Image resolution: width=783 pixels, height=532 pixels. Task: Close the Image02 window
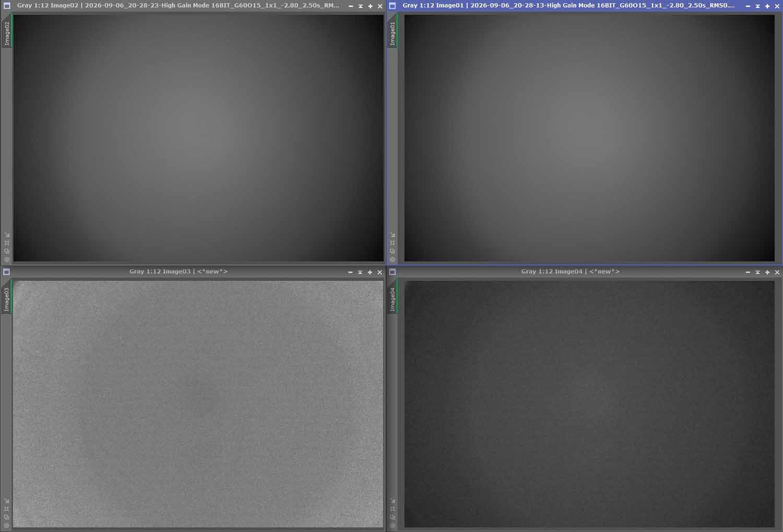click(x=379, y=6)
